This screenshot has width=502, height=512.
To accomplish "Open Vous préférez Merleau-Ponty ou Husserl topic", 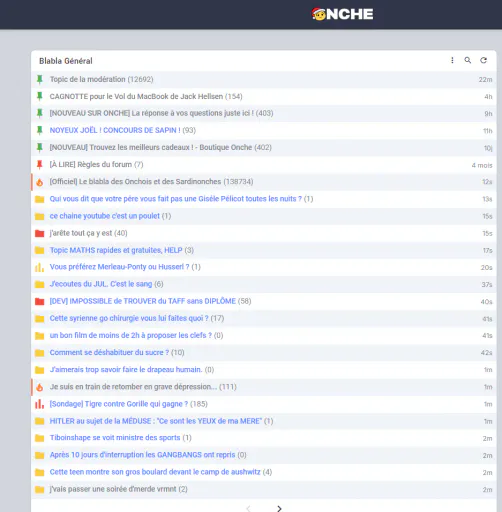I will tap(119, 267).
